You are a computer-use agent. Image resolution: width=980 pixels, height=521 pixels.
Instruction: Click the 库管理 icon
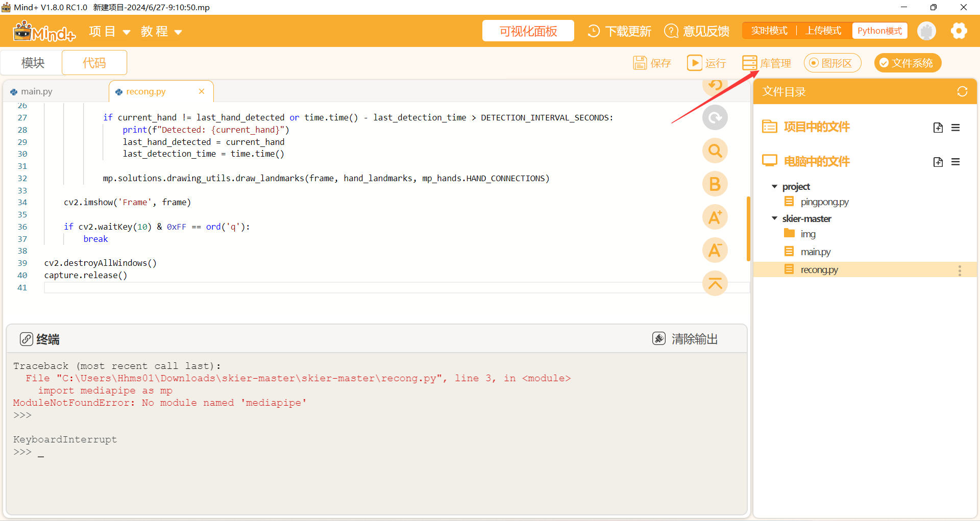[x=749, y=63]
